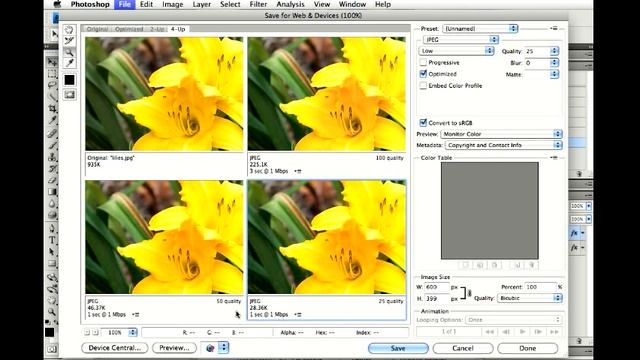Screen dimensions: 640x360
Task: Open the Apple menu
Action: pyautogui.click(x=57, y=4)
